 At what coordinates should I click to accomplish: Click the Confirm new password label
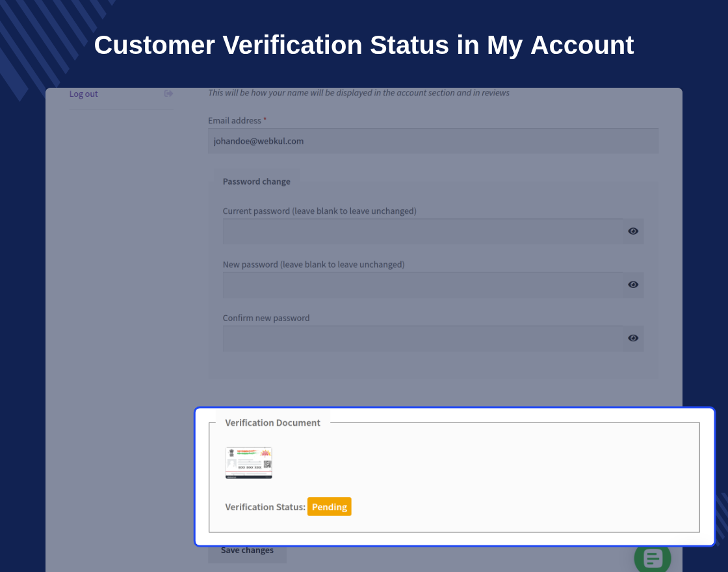pyautogui.click(x=266, y=318)
